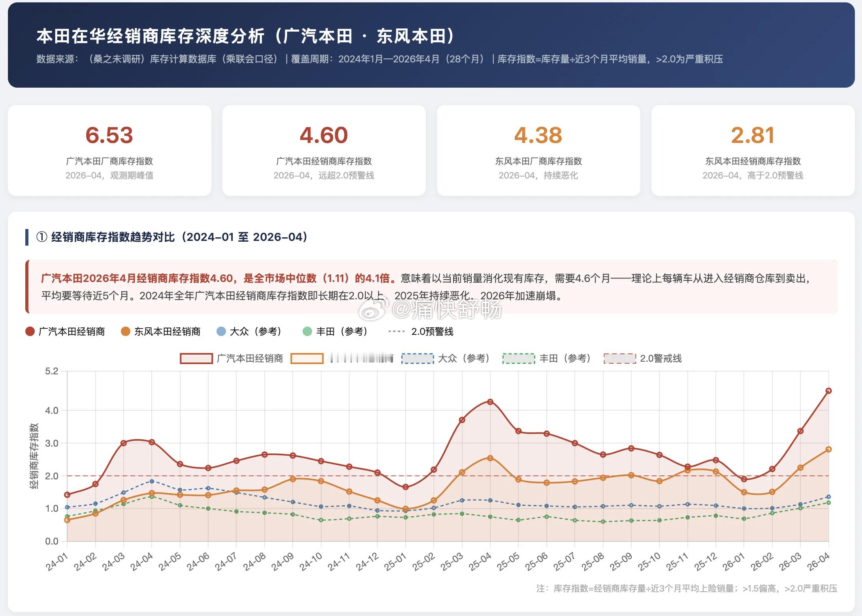Click the "0.0" y-axis label
Image resolution: width=862 pixels, height=616 pixels.
click(x=52, y=541)
